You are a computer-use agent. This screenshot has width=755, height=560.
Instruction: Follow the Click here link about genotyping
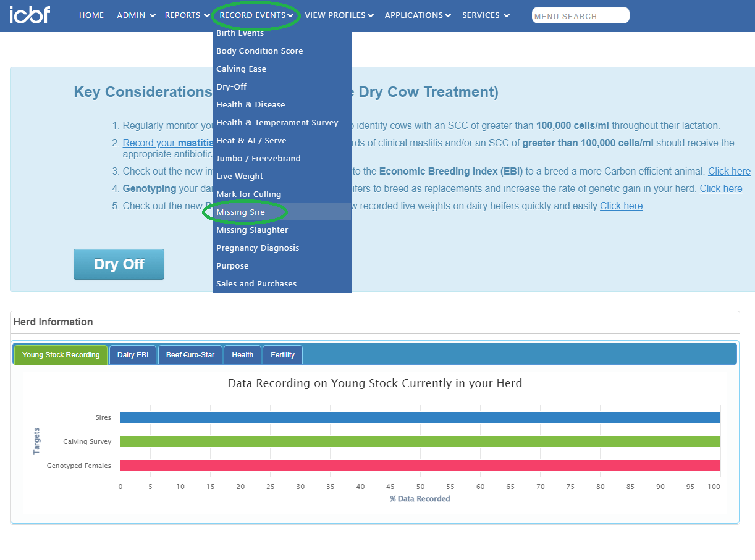click(720, 189)
